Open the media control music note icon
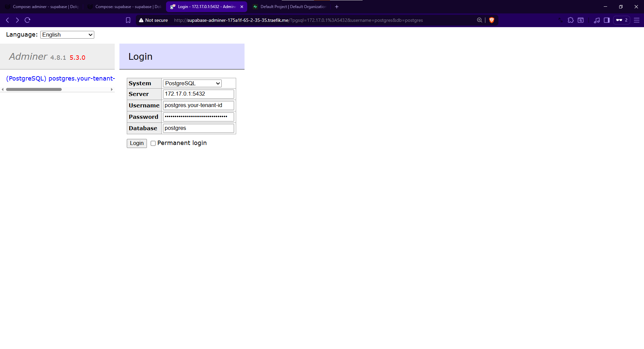This screenshot has width=644, height=349. tap(597, 20)
